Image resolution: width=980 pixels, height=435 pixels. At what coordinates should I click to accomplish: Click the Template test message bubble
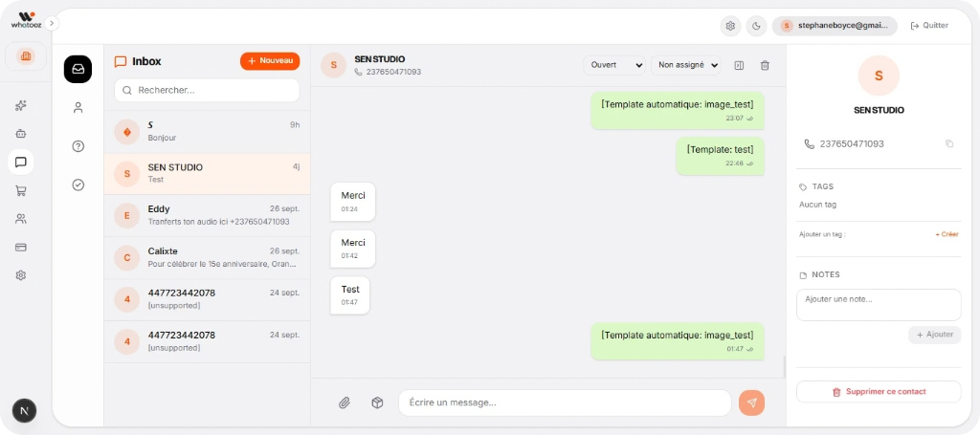(x=720, y=156)
